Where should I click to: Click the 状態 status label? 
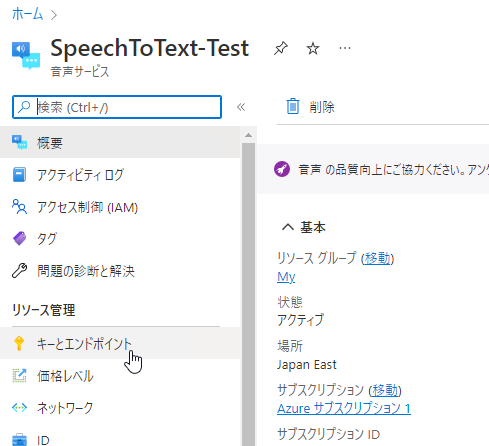(x=290, y=302)
